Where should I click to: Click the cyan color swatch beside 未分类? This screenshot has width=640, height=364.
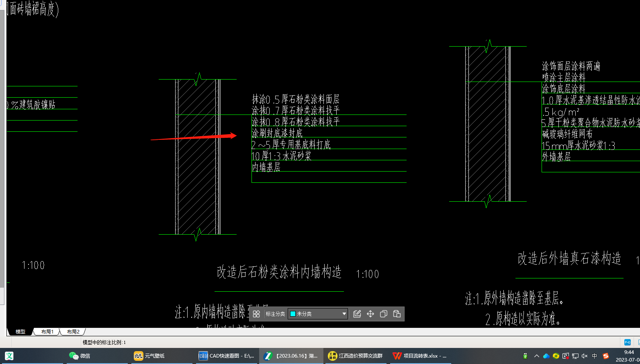pos(293,314)
